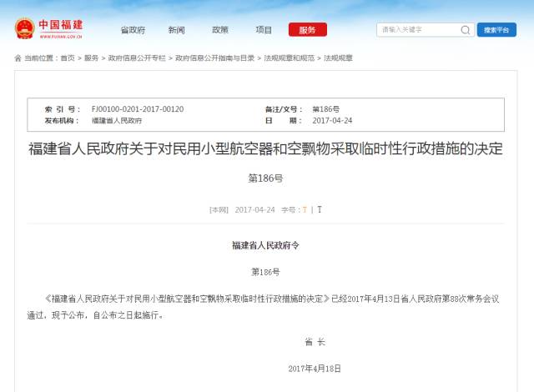Click the 搜索平台 button
This screenshot has height=392, width=534.
[x=496, y=30]
